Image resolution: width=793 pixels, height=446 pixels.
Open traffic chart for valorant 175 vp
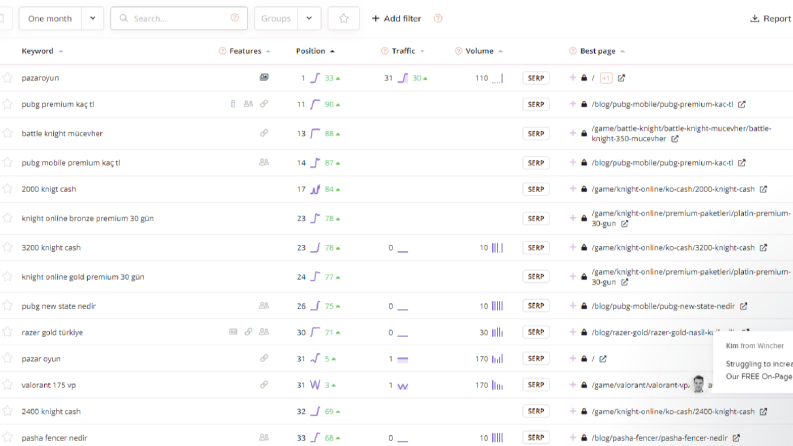403,386
